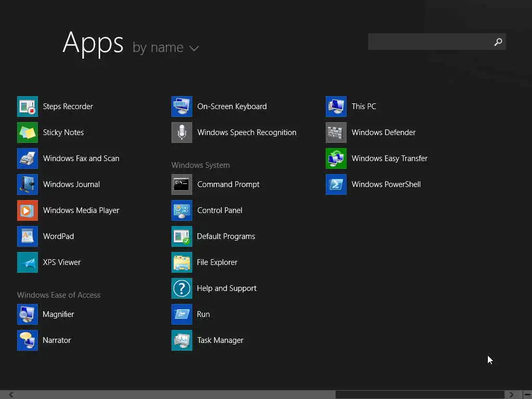Click the 'Windows Speech Recognition' label
This screenshot has height=399, width=532.
[x=247, y=132]
